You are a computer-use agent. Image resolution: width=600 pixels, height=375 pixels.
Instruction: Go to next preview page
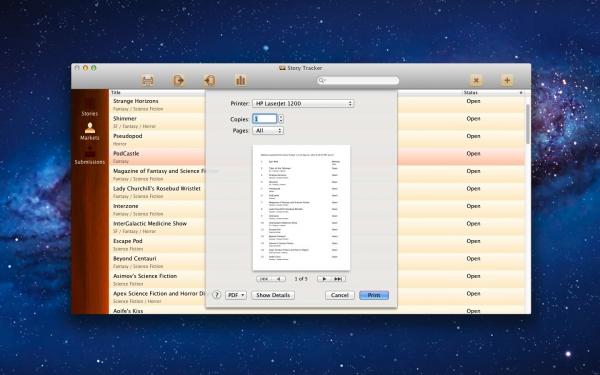pyautogui.click(x=324, y=279)
